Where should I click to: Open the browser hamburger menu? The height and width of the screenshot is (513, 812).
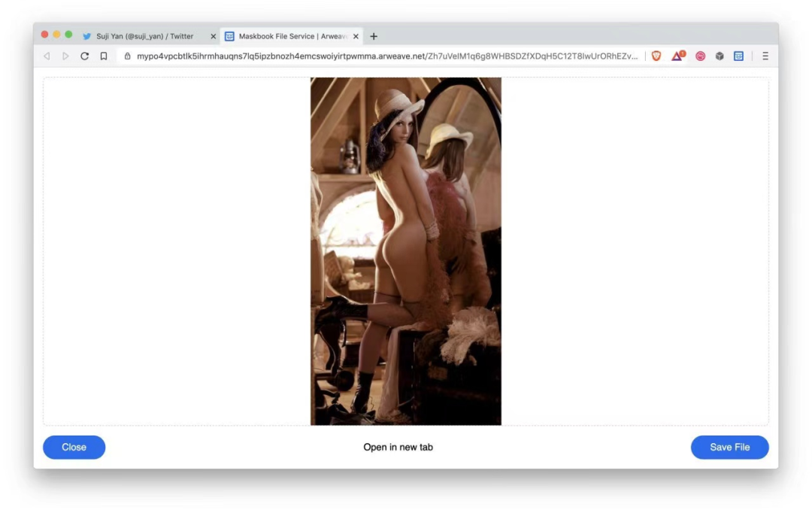click(x=765, y=56)
